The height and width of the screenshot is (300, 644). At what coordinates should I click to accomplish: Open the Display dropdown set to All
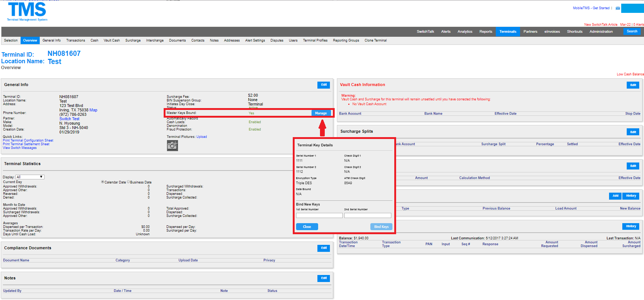(30, 177)
